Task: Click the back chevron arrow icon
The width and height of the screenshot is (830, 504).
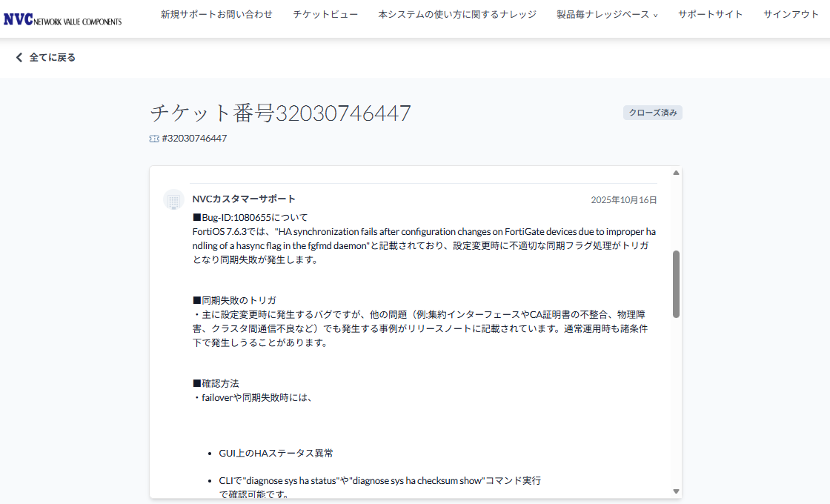Action: [x=19, y=58]
